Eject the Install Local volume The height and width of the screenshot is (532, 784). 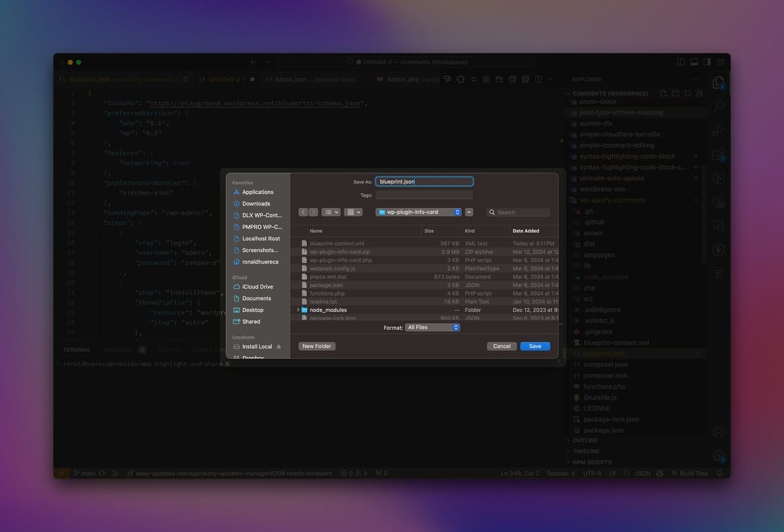279,347
